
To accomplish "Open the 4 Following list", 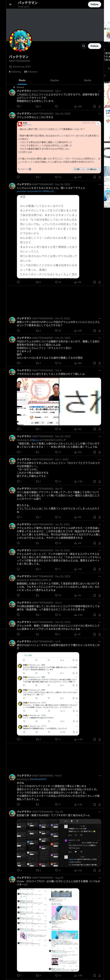I will (x=15, y=72).
